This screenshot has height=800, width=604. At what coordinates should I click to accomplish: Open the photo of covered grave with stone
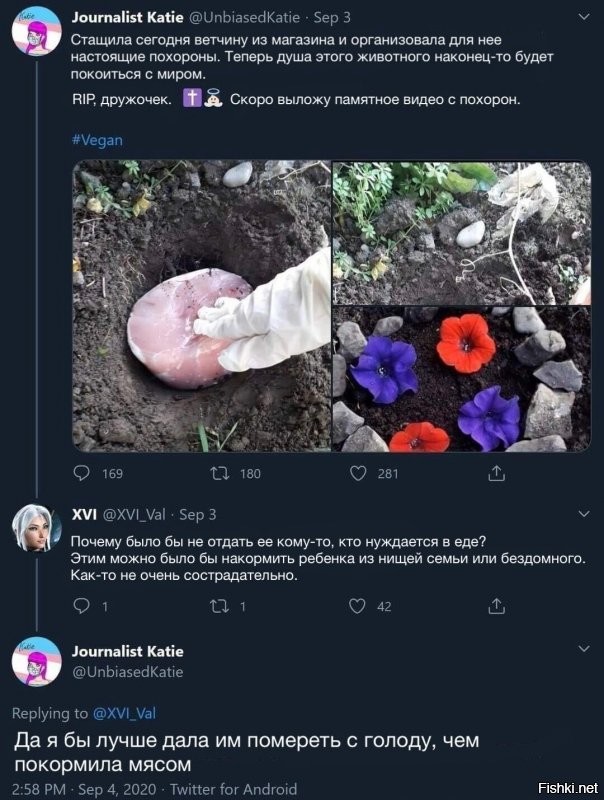[462, 233]
